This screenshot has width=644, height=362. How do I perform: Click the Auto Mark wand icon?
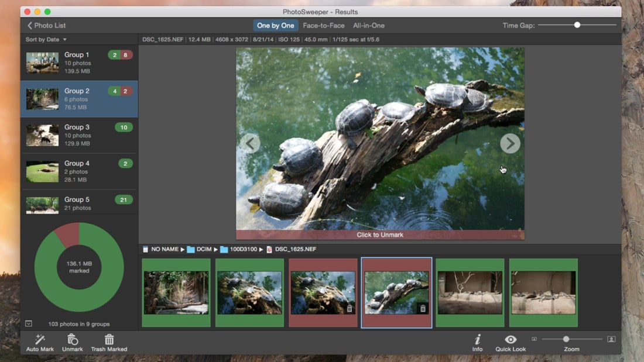coord(40,339)
